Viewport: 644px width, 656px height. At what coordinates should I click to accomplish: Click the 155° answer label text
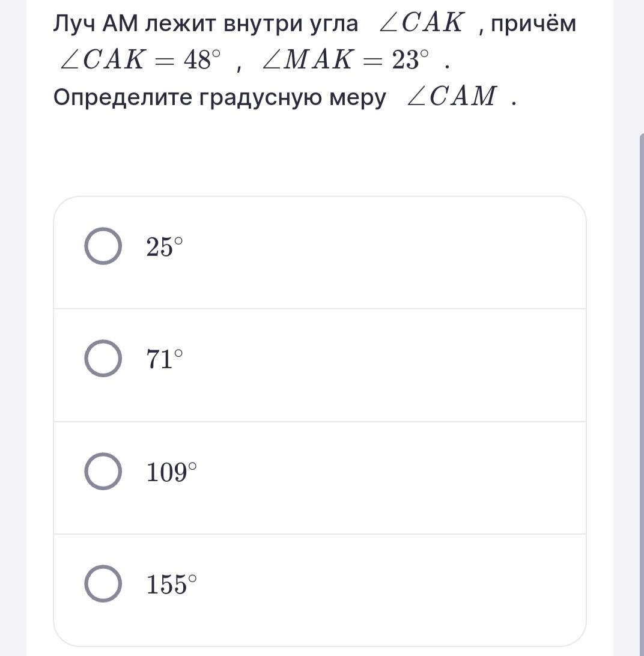tap(171, 584)
